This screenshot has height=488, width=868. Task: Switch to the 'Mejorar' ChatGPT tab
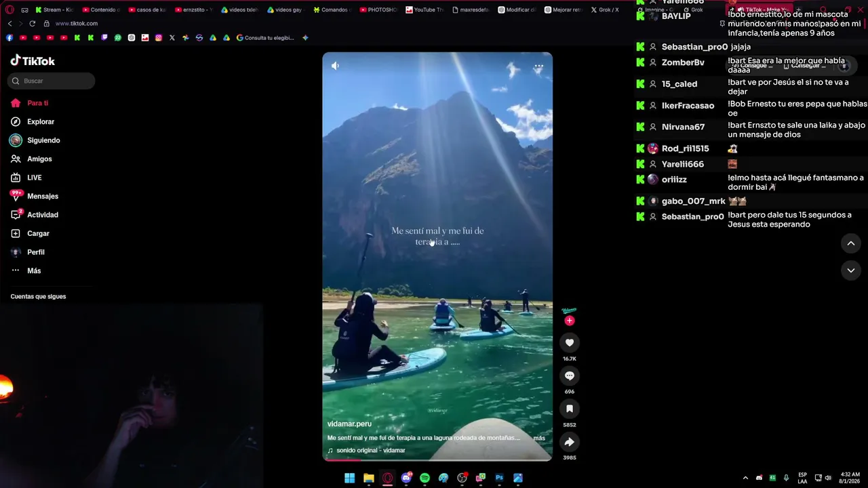pos(563,10)
